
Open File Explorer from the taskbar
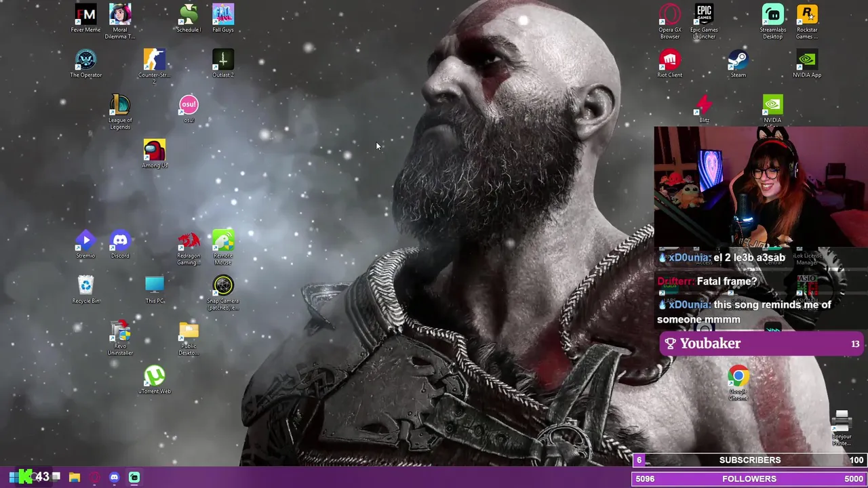click(75, 477)
